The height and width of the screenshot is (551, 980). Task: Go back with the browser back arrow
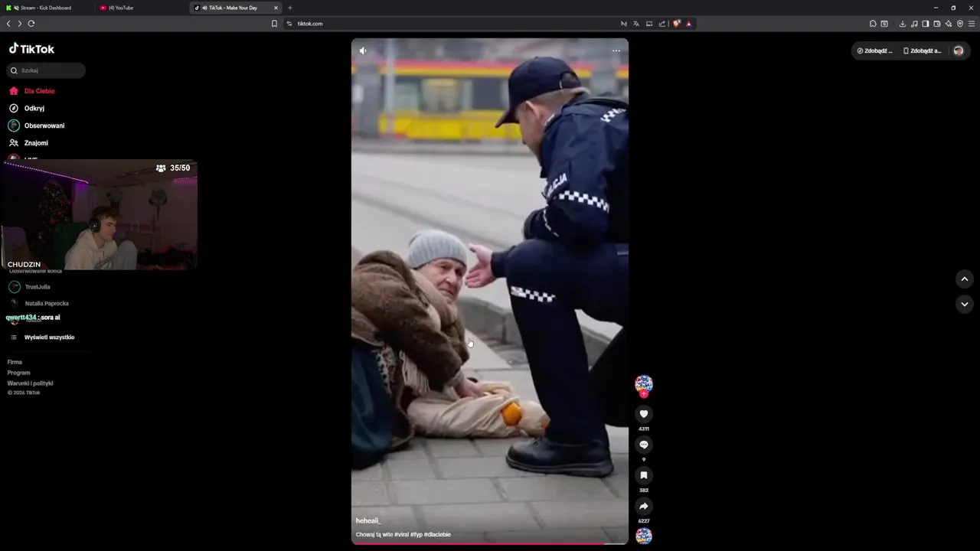8,24
